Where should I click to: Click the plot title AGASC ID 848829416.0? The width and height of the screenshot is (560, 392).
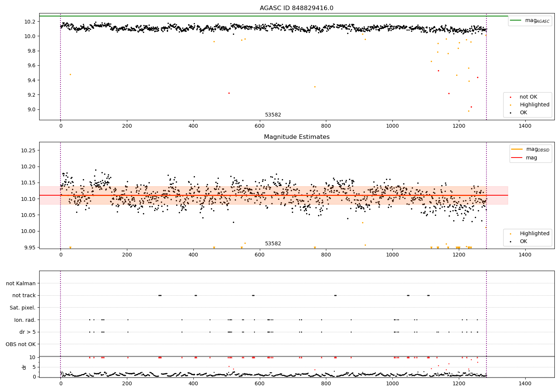tap(296, 8)
